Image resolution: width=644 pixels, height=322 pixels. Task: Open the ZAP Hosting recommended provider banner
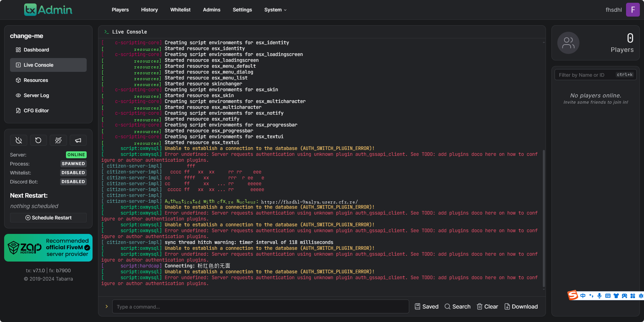[48, 248]
